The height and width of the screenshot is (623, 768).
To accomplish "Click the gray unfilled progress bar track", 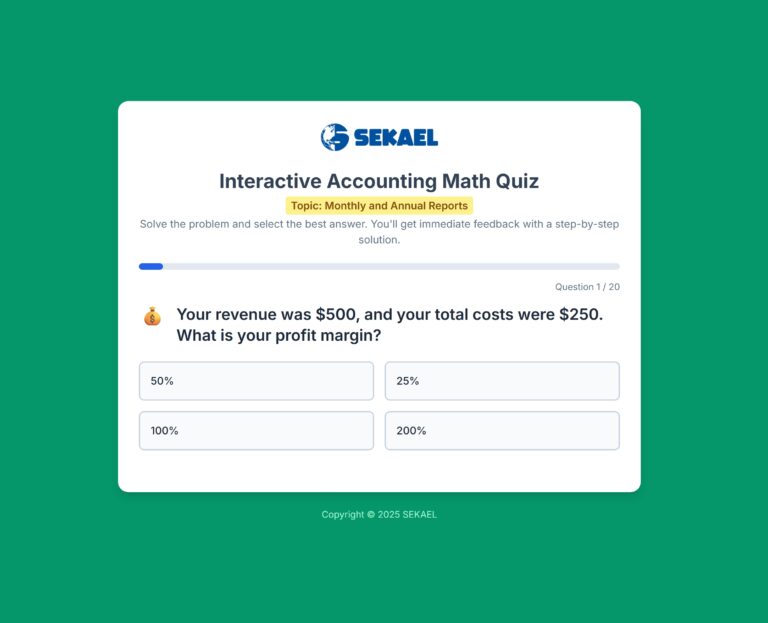I will pyautogui.click(x=390, y=267).
